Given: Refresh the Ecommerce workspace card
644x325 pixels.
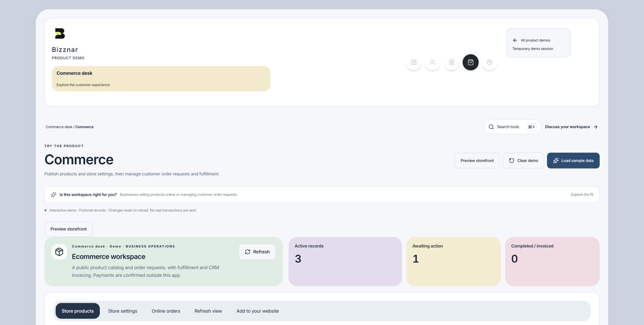Looking at the screenshot, I should click(x=257, y=252).
